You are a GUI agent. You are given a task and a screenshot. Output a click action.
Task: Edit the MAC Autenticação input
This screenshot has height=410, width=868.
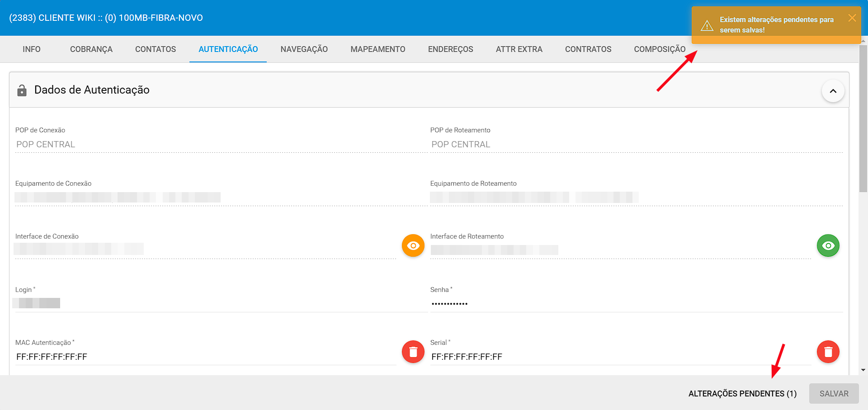click(206, 357)
